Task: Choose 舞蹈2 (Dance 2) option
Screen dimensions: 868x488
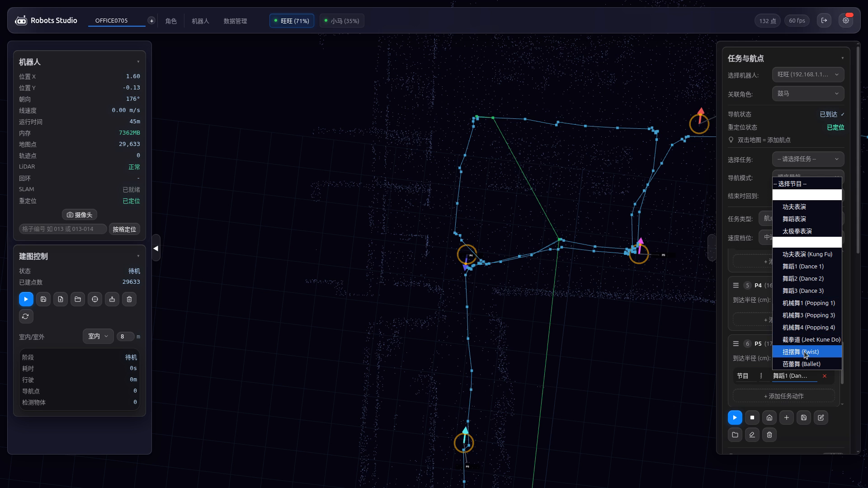Action: click(x=807, y=278)
